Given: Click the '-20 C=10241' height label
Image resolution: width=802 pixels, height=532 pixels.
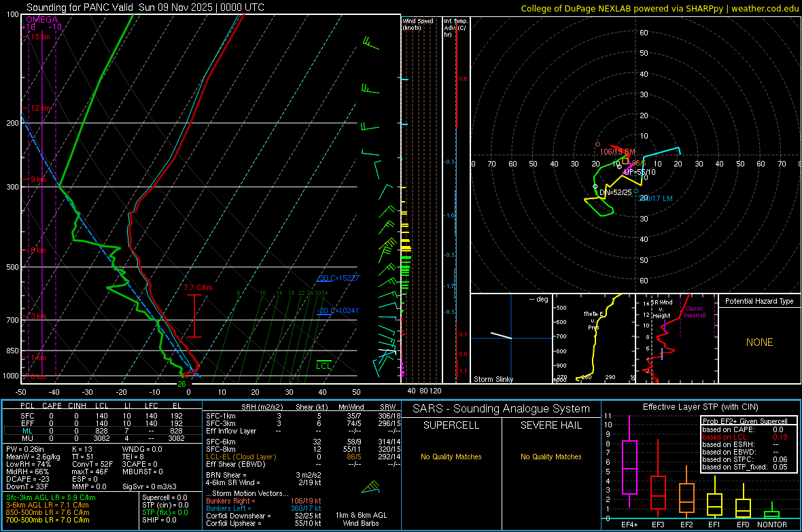Looking at the screenshot, I should click(x=338, y=311).
